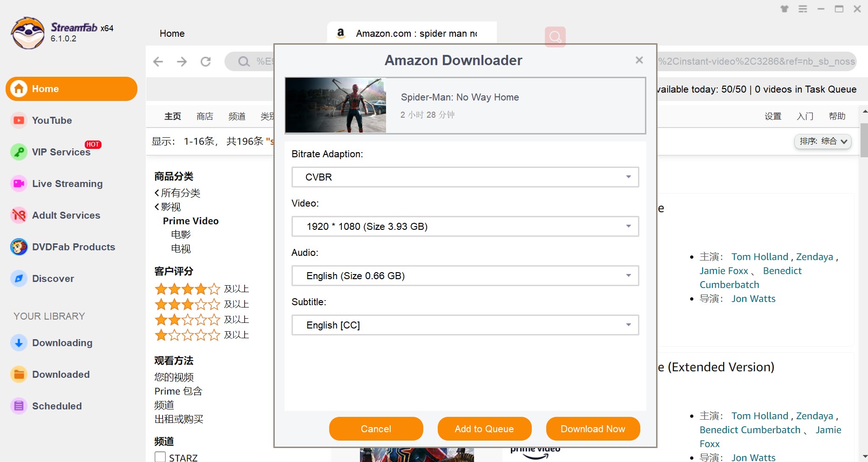
Task: Open the Audio language dropdown
Action: click(465, 276)
